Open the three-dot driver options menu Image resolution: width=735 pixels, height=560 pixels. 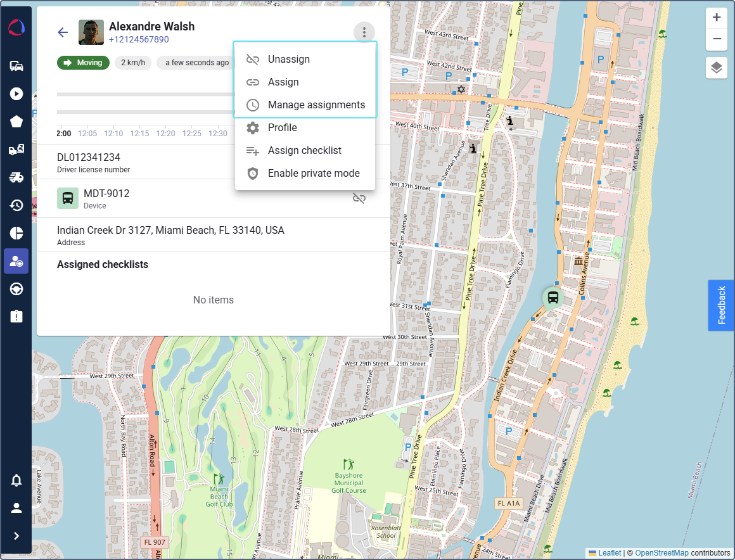point(364,32)
